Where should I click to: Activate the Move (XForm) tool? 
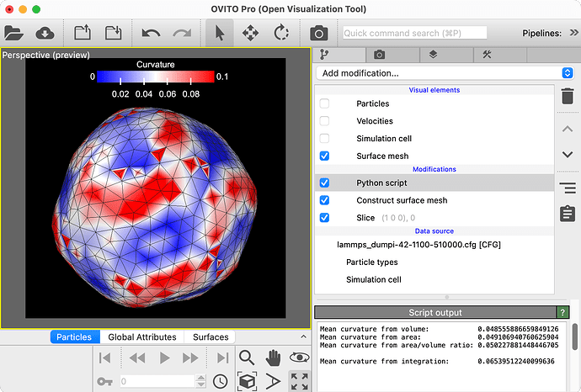pos(250,34)
